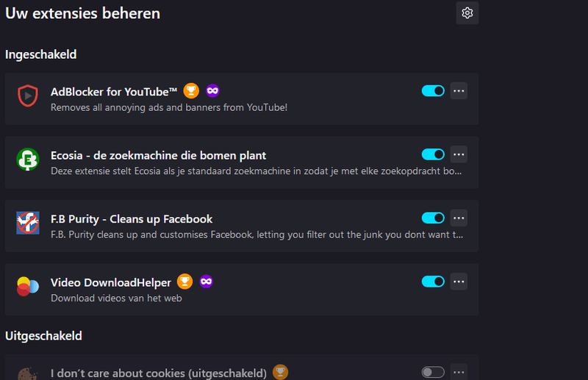The width and height of the screenshot is (588, 380).
Task: Click the Ecosia tree icon
Action: pyautogui.click(x=28, y=159)
